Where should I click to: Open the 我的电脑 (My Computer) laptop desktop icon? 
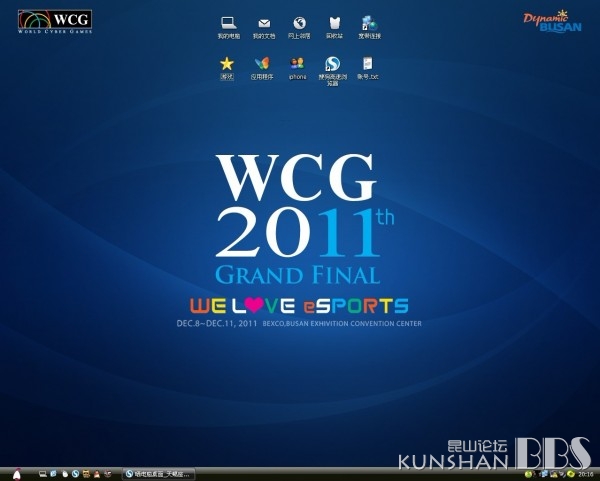pos(229,28)
